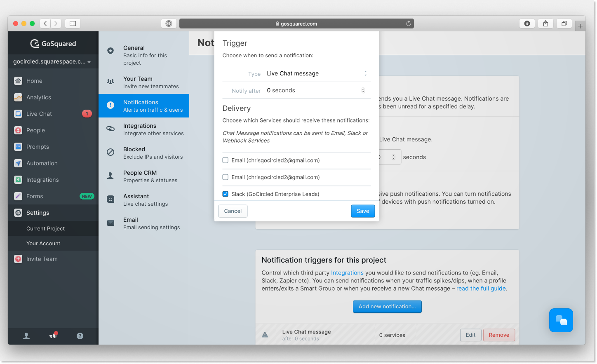Open Your Team settings section
The height and width of the screenshot is (364, 597).
coord(144,82)
